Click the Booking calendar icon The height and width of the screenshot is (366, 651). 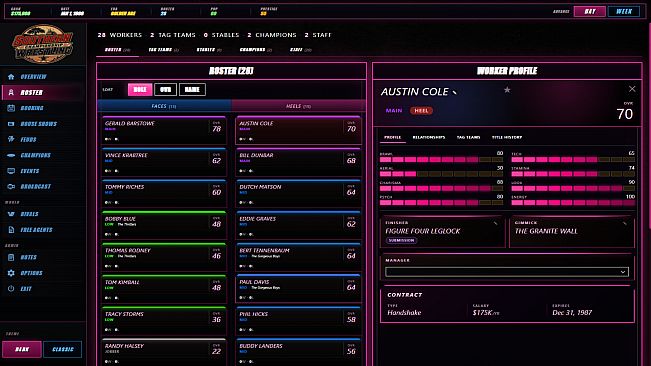(11, 108)
